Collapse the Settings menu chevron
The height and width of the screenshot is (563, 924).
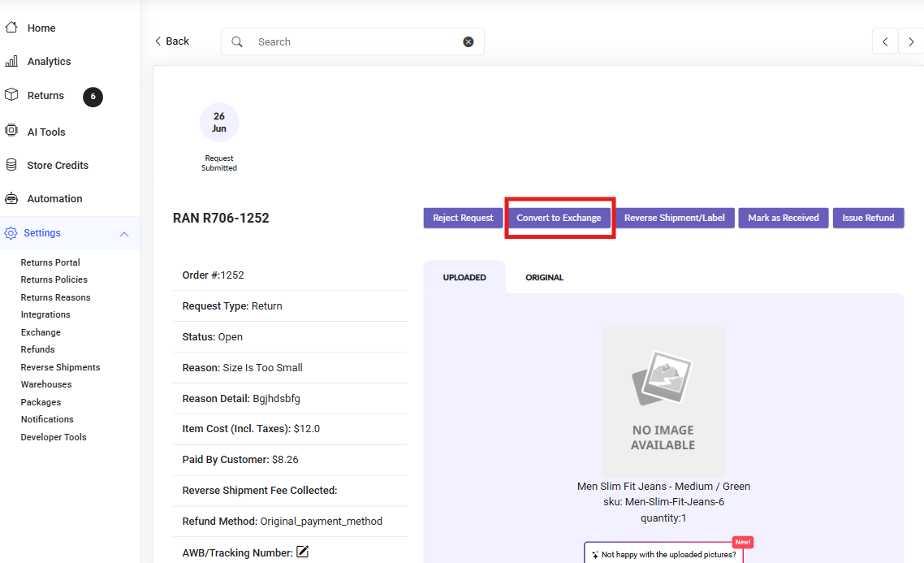point(124,234)
